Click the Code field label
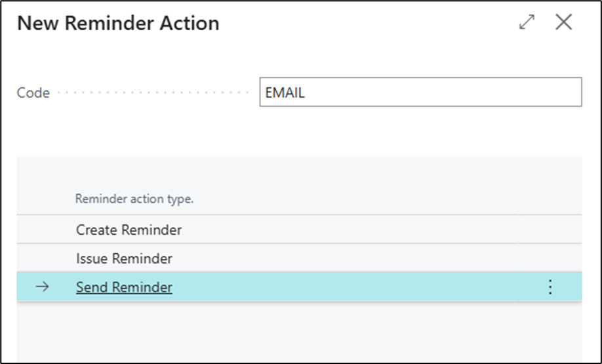Viewport: 602px width, 364px height. (33, 93)
